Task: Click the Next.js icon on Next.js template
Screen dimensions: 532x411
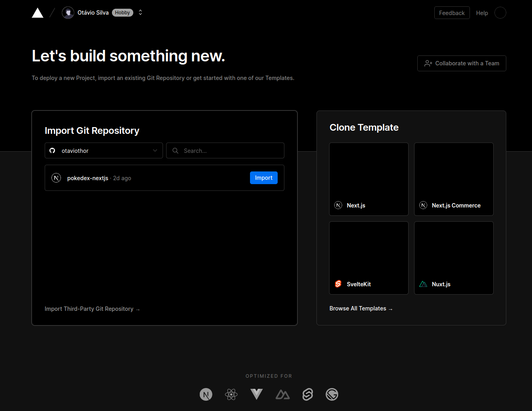Action: [338, 205]
